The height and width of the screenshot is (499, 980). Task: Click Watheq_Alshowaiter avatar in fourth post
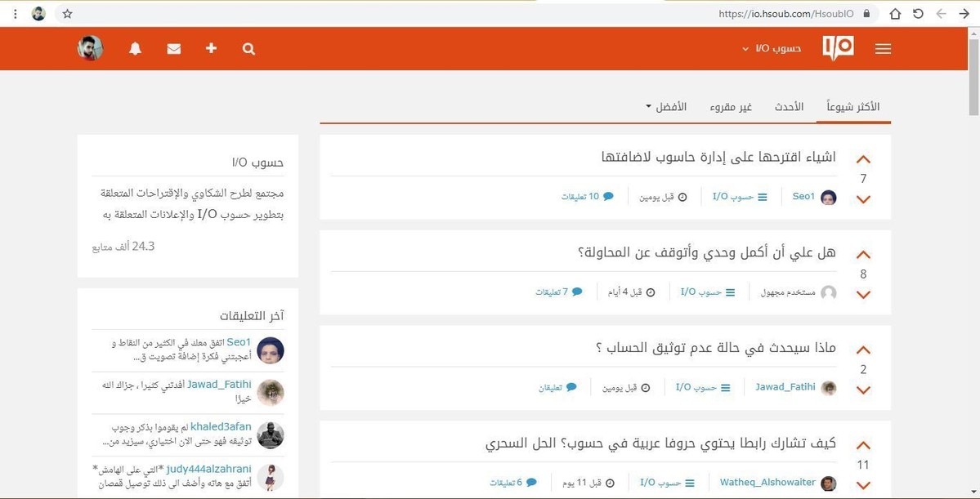click(x=828, y=483)
